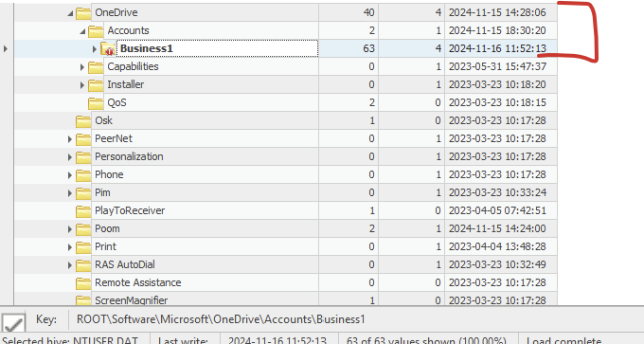Viewport: 644px width, 344px height.
Task: Select the Phone key name
Action: click(109, 174)
